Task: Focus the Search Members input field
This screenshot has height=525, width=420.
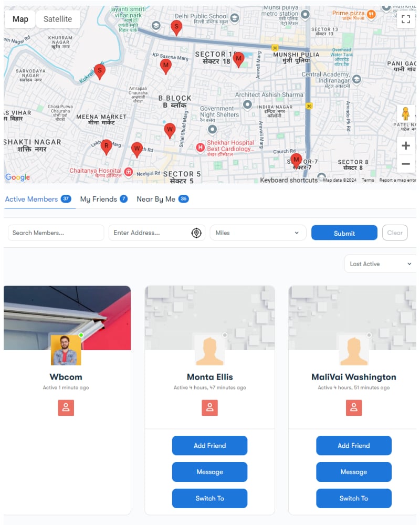Action: click(56, 233)
